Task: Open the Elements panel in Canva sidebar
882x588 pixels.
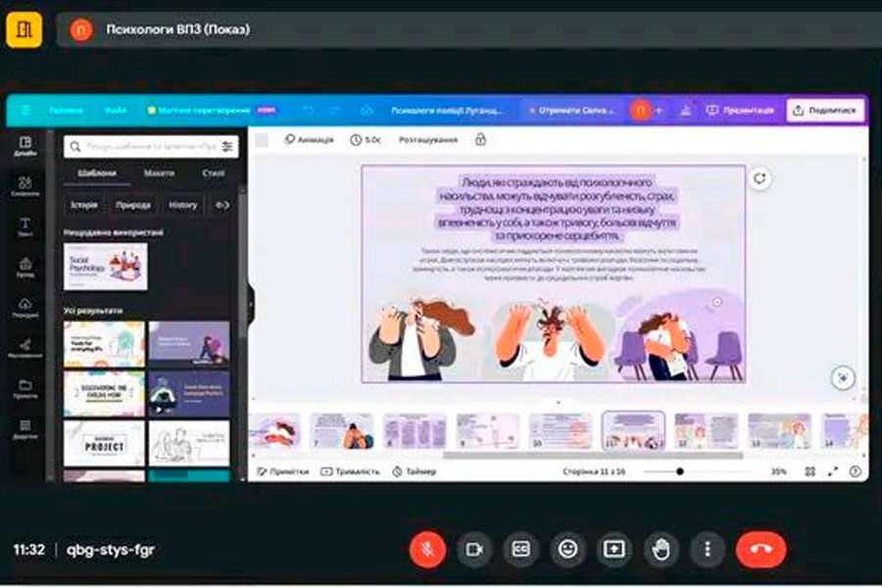Action: [25, 186]
